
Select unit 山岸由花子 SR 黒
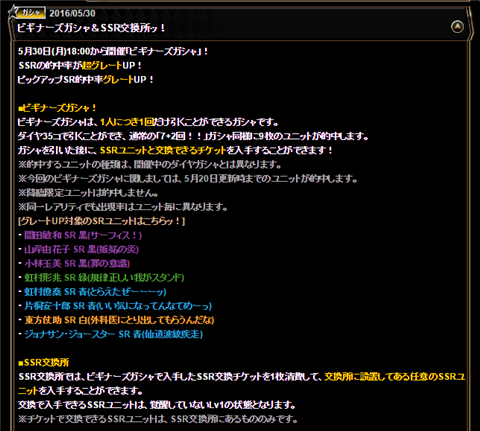(81, 249)
